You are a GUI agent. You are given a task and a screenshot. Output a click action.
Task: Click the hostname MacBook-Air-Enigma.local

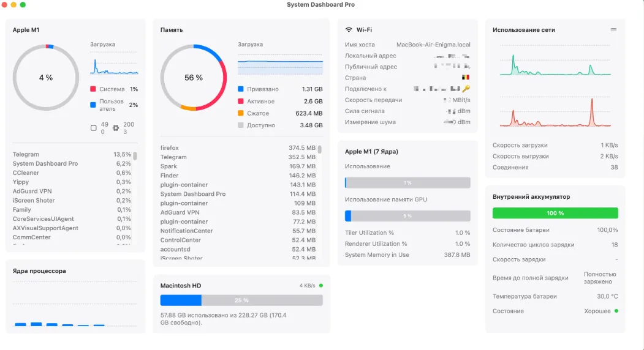coord(433,45)
